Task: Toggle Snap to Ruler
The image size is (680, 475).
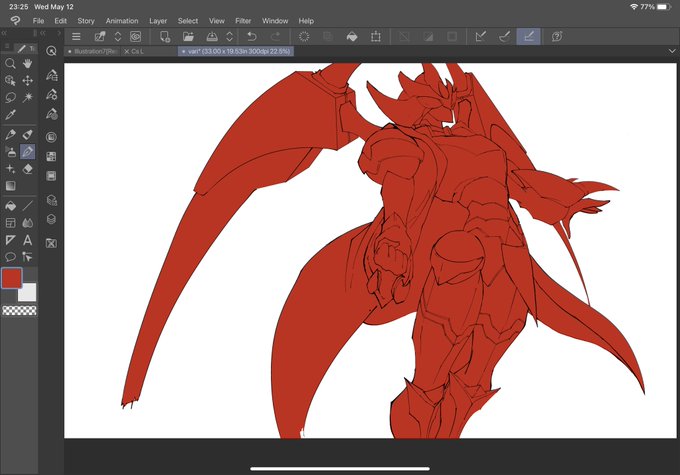Action: point(481,36)
